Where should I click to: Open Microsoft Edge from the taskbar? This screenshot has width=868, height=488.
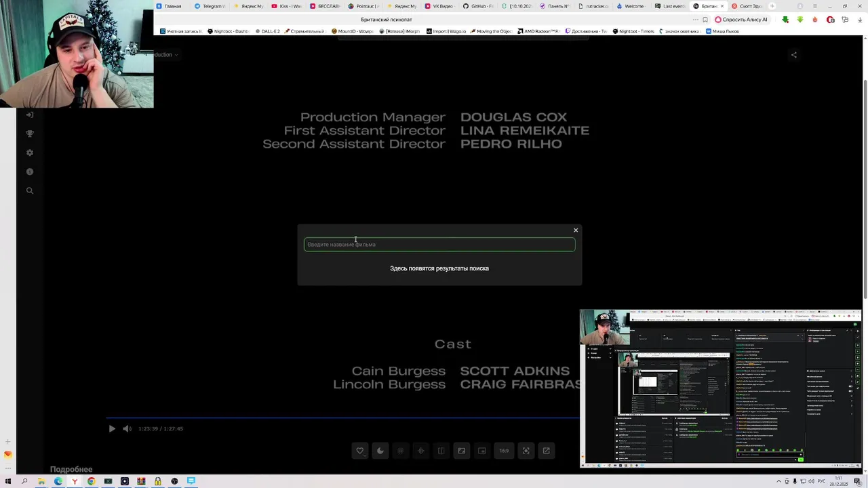[58, 481]
